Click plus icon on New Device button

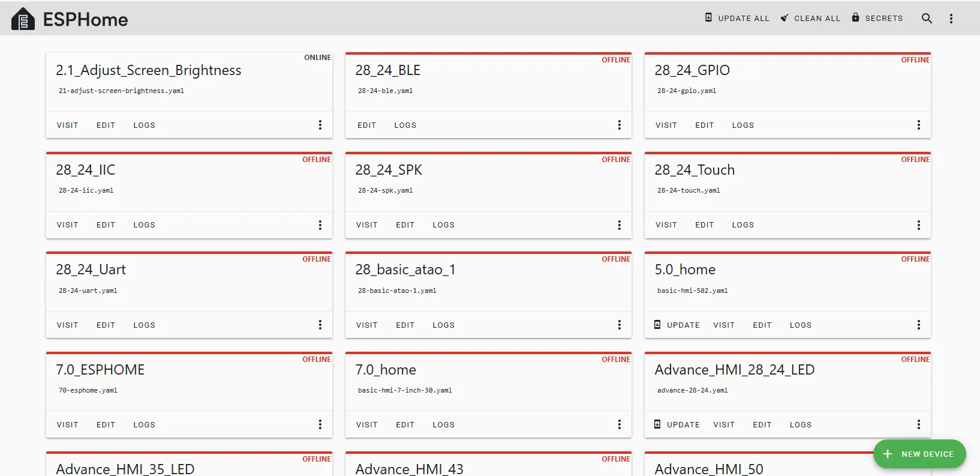click(x=888, y=454)
